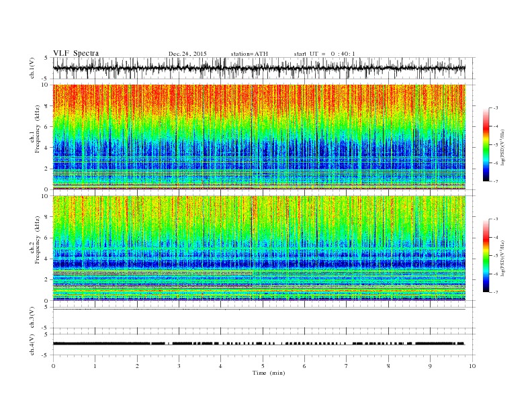Click the "8" kHz tick of the ch.1 spectrogram
This screenshot has height=411, width=532.
(46, 106)
